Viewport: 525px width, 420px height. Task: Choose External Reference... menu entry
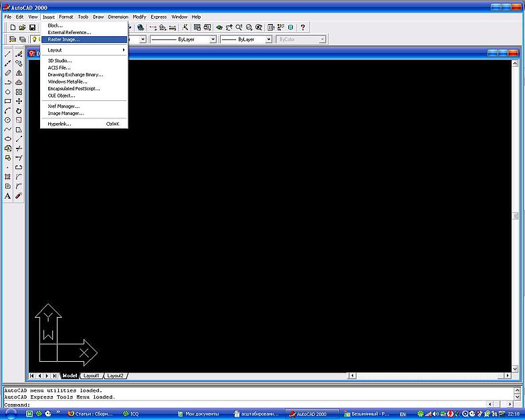point(84,33)
